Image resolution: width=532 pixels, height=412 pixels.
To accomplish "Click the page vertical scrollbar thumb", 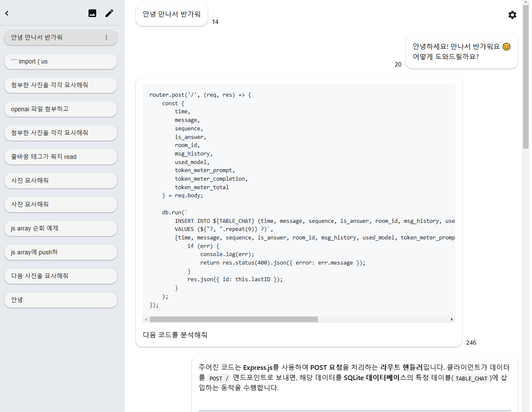I will pos(526,77).
